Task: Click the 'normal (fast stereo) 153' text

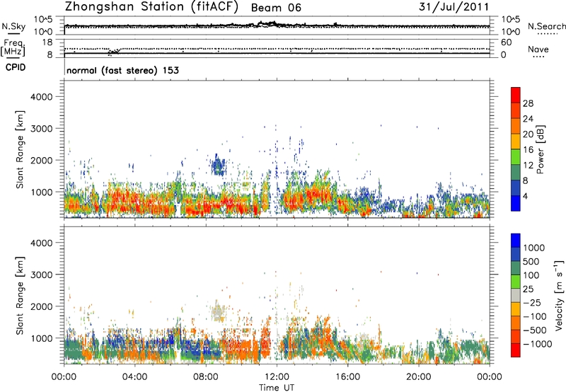Action: [x=122, y=70]
